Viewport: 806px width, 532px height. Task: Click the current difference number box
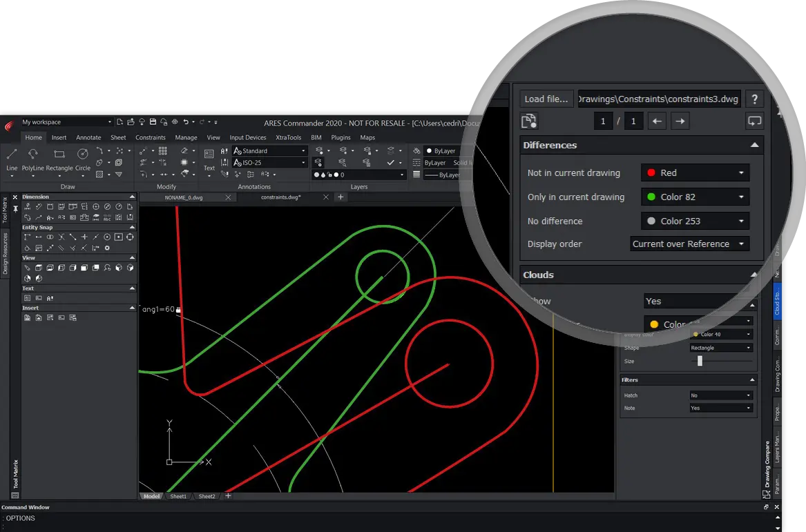(603, 121)
